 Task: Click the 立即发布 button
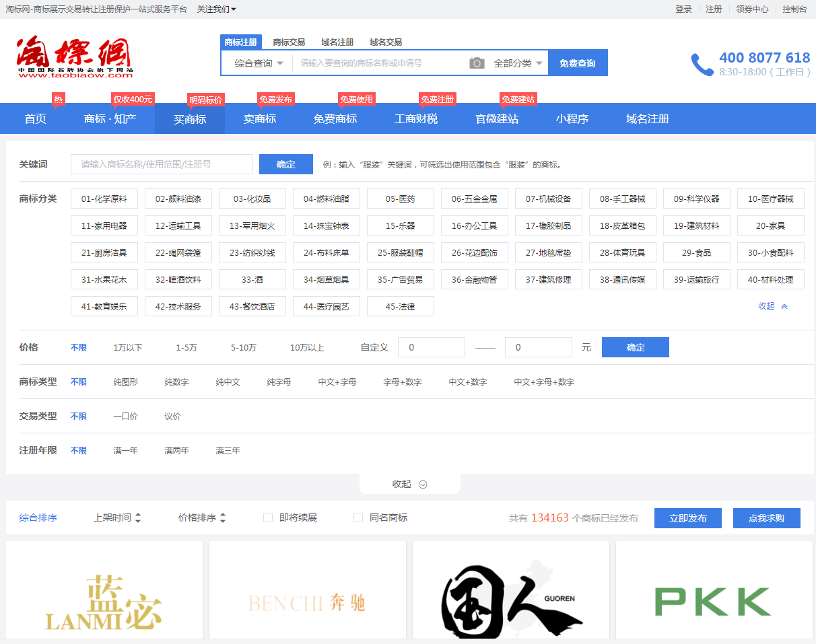point(687,518)
